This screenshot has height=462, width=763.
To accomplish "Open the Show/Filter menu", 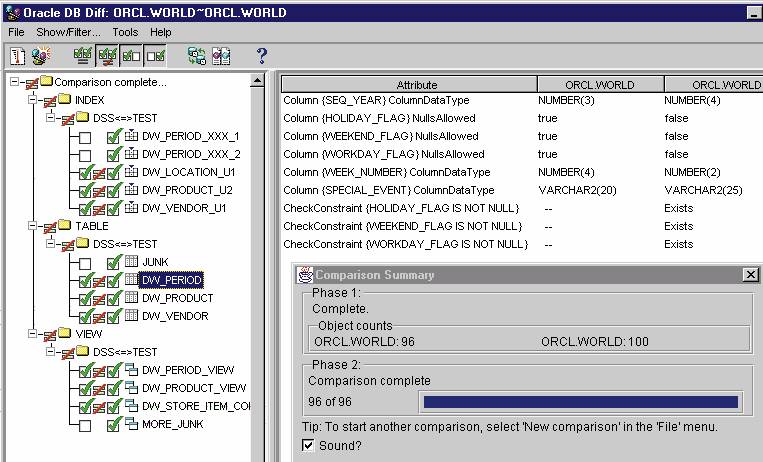I will coord(70,32).
